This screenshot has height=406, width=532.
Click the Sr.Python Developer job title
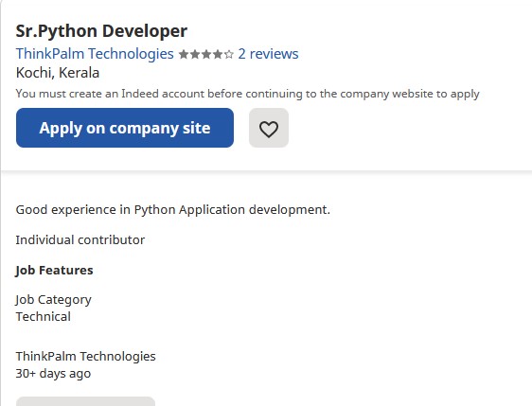coord(101,31)
